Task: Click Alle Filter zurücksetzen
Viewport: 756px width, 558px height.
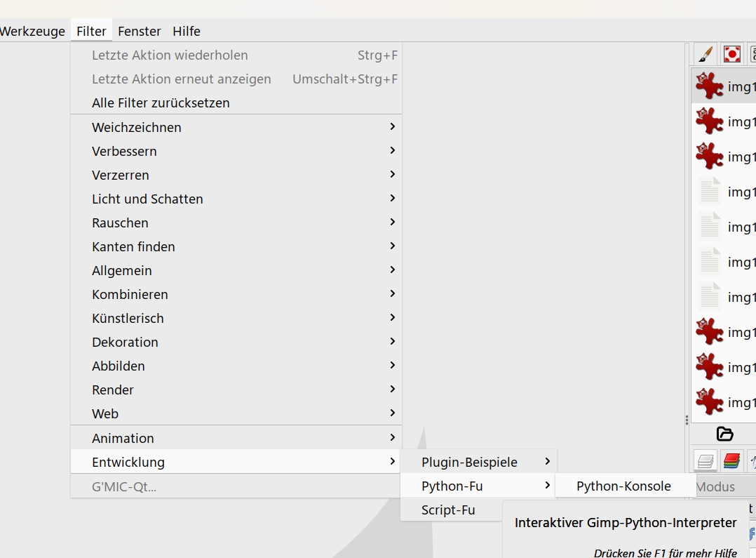Action: click(161, 102)
